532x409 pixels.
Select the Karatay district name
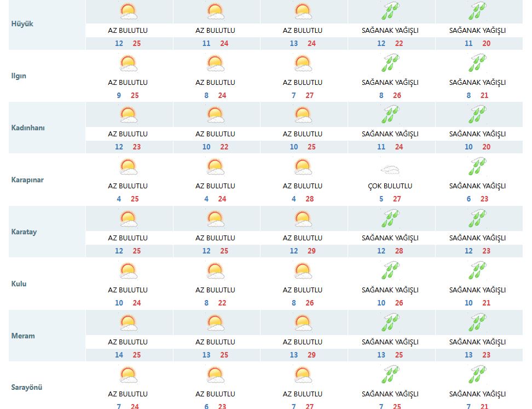[x=24, y=232]
